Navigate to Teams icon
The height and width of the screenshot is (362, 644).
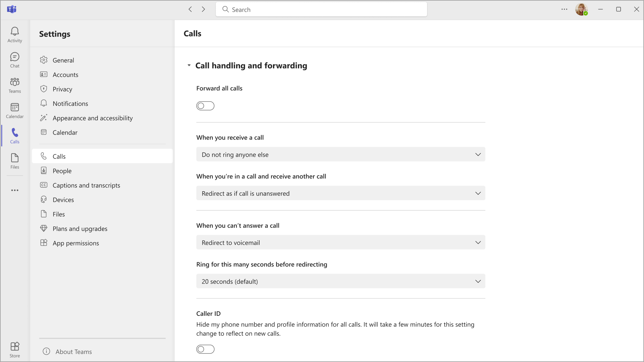[x=15, y=85]
